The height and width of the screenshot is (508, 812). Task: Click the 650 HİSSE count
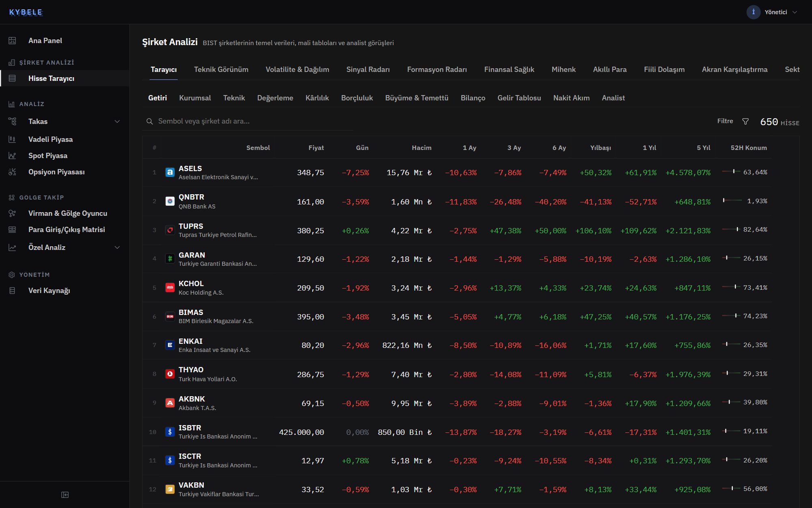pyautogui.click(x=780, y=122)
